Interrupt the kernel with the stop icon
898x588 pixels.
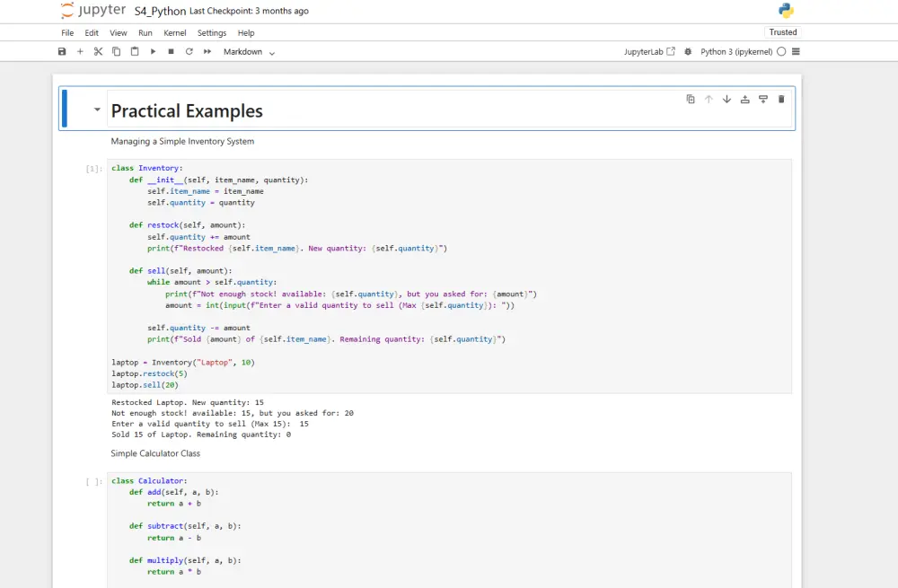(x=171, y=51)
